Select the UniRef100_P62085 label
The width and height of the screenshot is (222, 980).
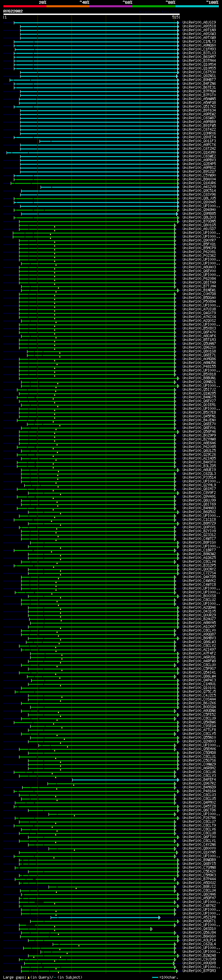click(199, 447)
